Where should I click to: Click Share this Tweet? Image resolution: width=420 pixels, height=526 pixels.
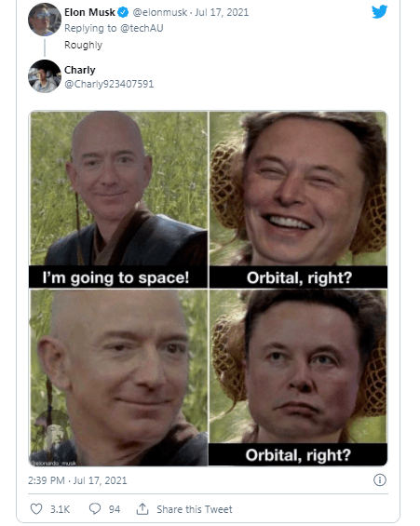click(195, 509)
